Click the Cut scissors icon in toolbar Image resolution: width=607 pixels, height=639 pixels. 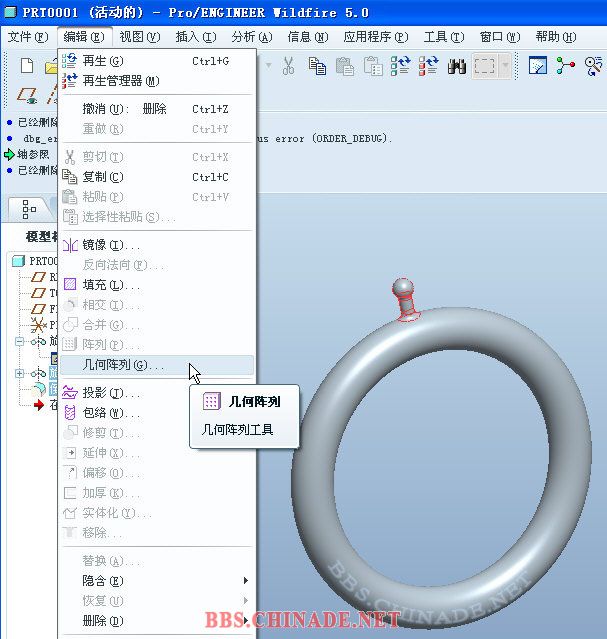pos(288,66)
